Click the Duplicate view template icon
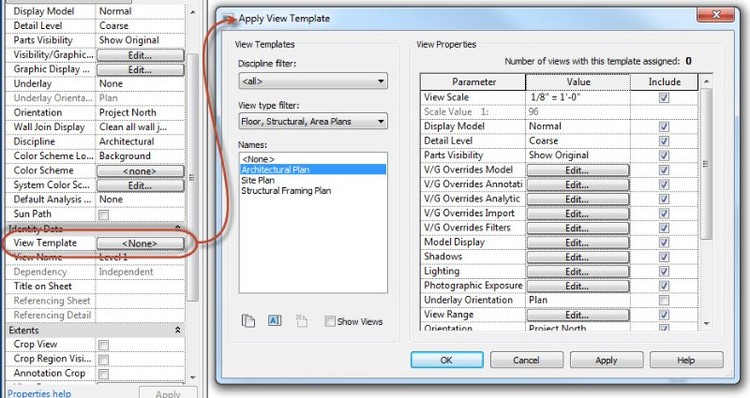The image size is (750, 398). coord(248,321)
